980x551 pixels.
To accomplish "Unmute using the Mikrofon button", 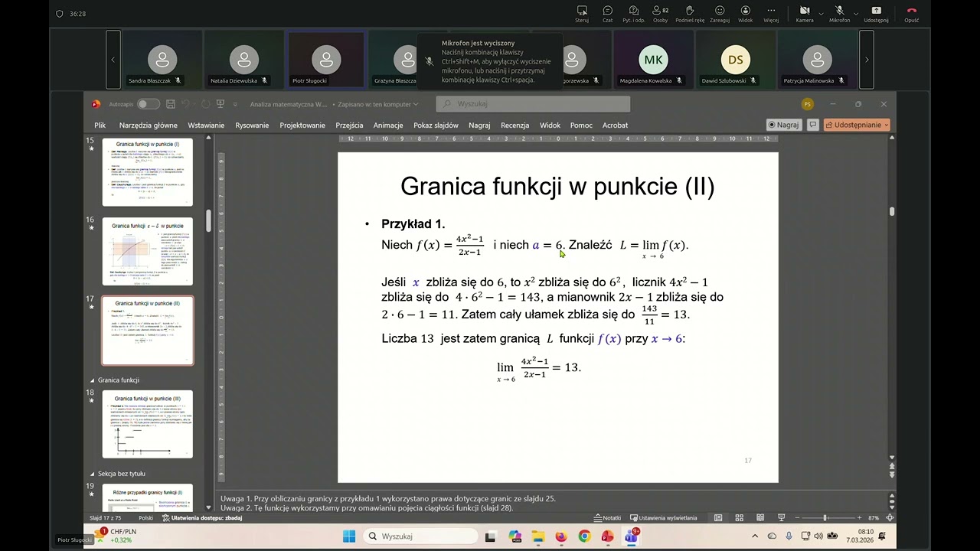I will pyautogui.click(x=839, y=14).
